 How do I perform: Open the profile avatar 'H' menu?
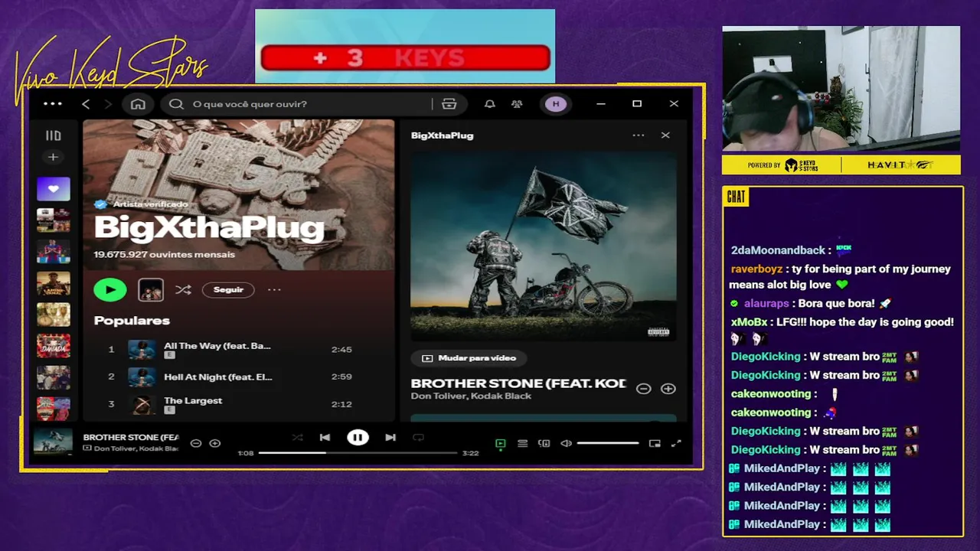point(556,104)
